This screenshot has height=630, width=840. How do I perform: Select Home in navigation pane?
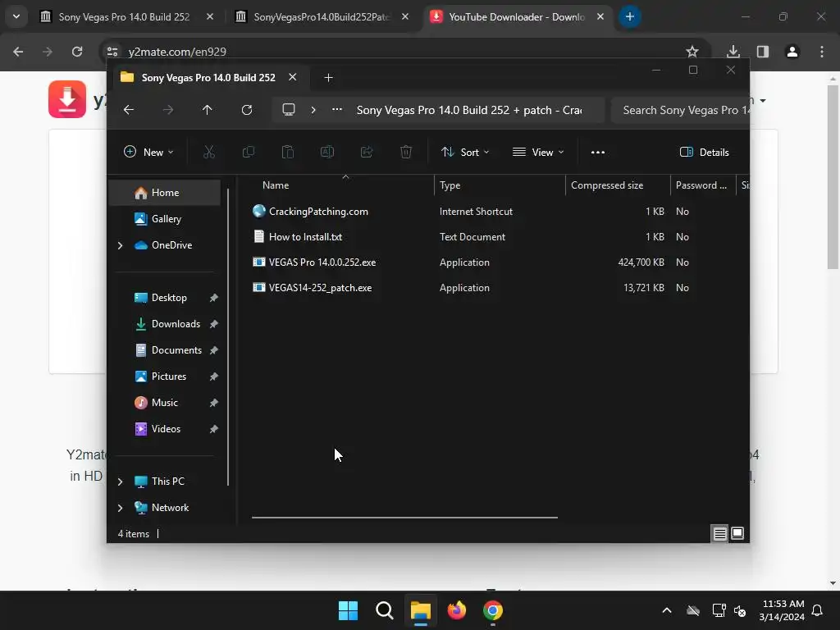pyautogui.click(x=164, y=193)
